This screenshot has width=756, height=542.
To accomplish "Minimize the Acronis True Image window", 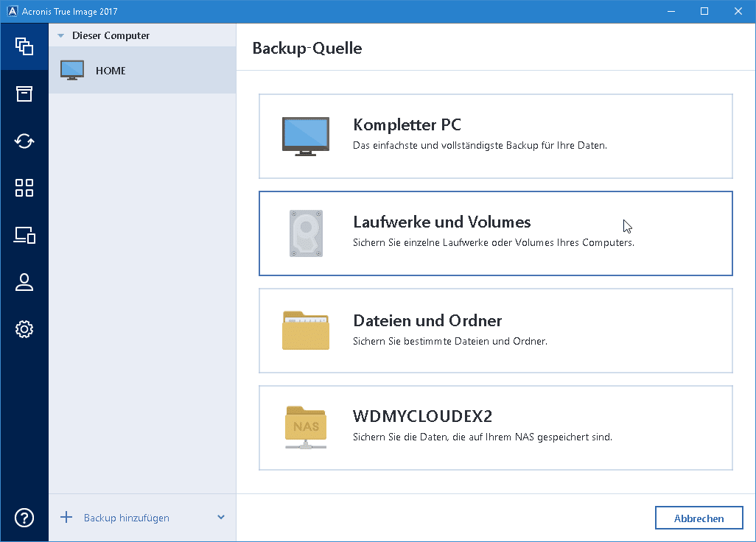I will point(671,11).
